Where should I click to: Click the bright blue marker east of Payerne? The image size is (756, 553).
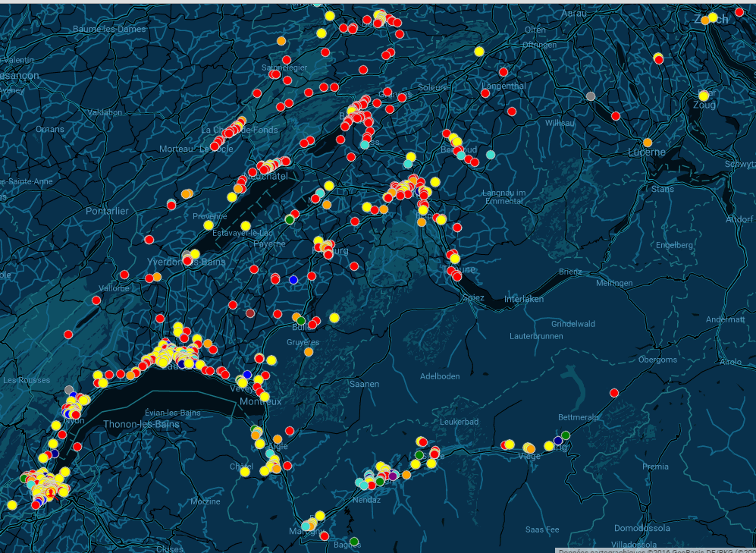click(293, 280)
